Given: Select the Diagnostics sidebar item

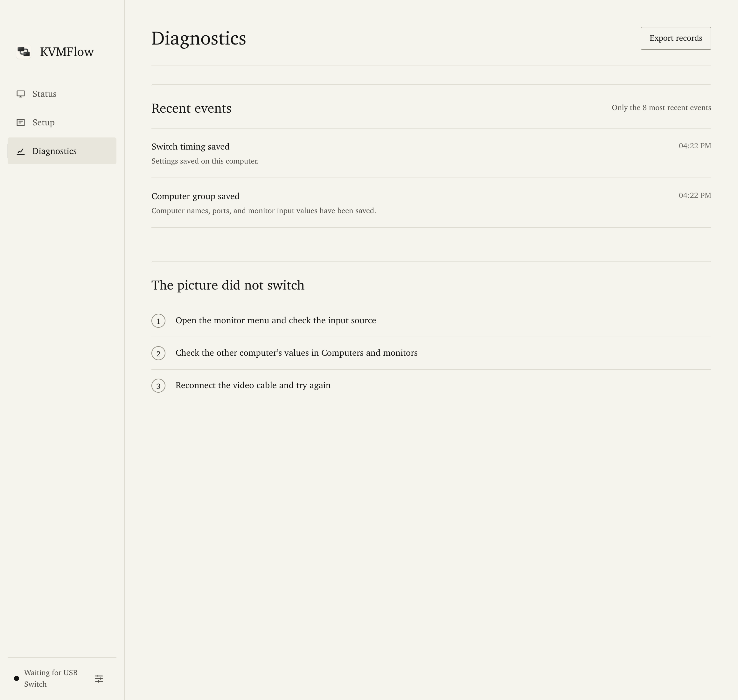Looking at the screenshot, I should click(62, 151).
